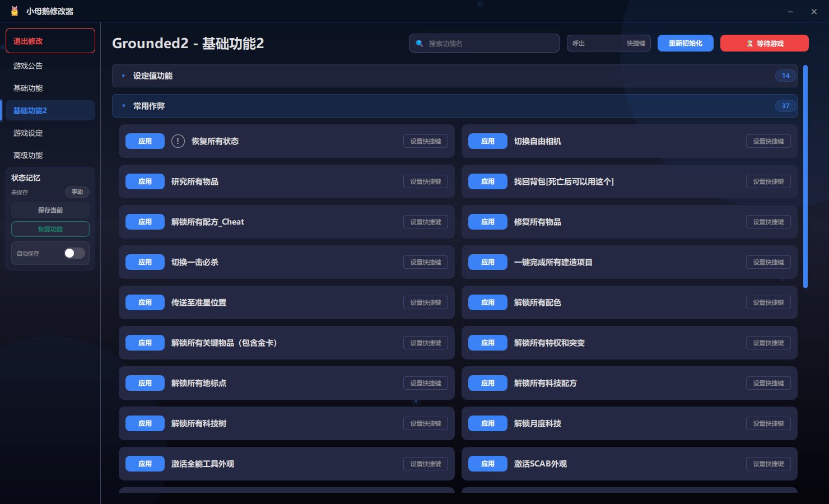Click the warning icon beside 恢复所有状态
The image size is (829, 504).
pos(178,141)
